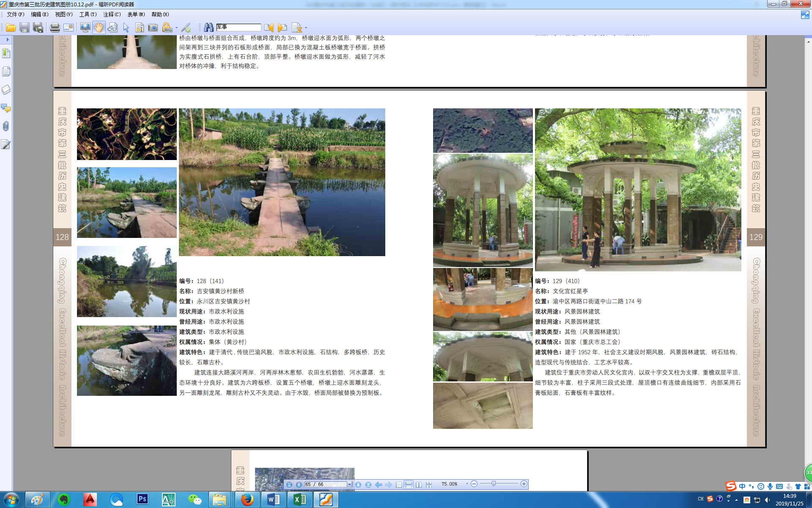Open a file with the folder icon

[11, 28]
